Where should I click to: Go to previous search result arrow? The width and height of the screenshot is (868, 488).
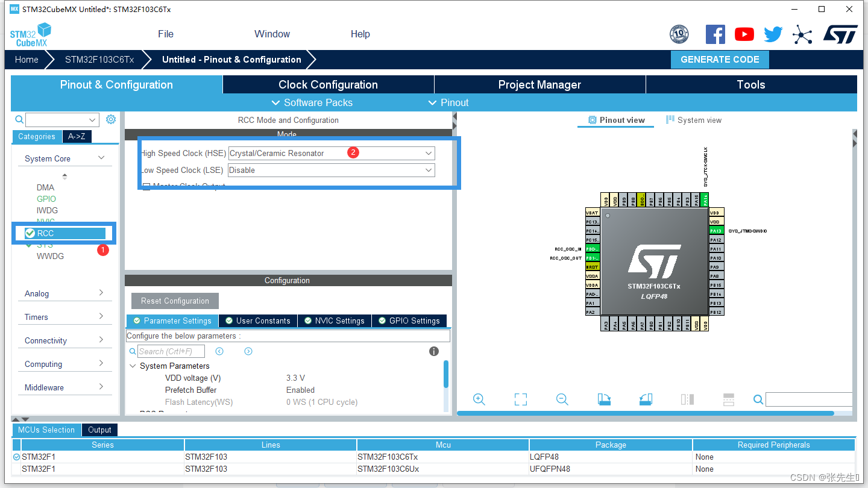[x=219, y=351]
